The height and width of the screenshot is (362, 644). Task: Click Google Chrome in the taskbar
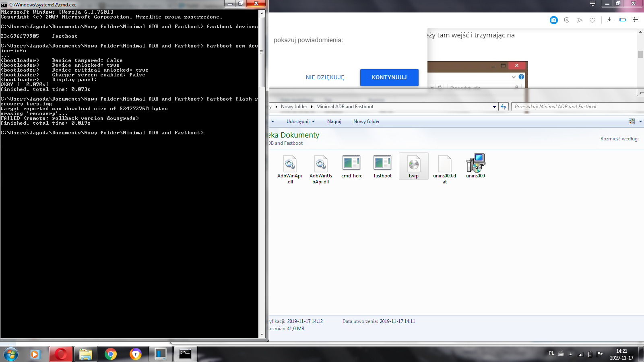click(x=111, y=354)
